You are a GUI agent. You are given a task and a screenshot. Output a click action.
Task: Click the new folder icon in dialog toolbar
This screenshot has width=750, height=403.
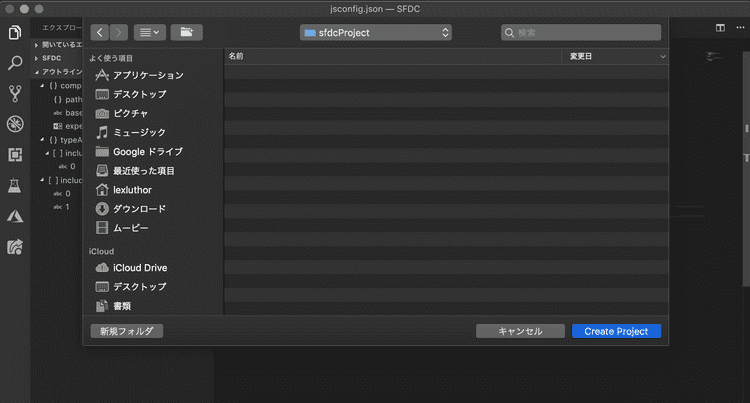point(186,32)
